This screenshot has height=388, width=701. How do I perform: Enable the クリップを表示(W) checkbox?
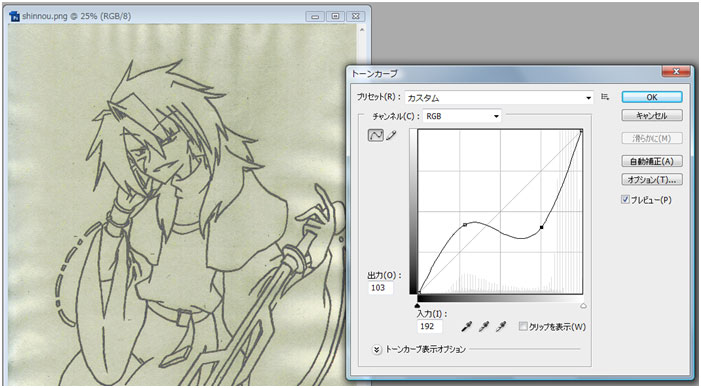[523, 326]
